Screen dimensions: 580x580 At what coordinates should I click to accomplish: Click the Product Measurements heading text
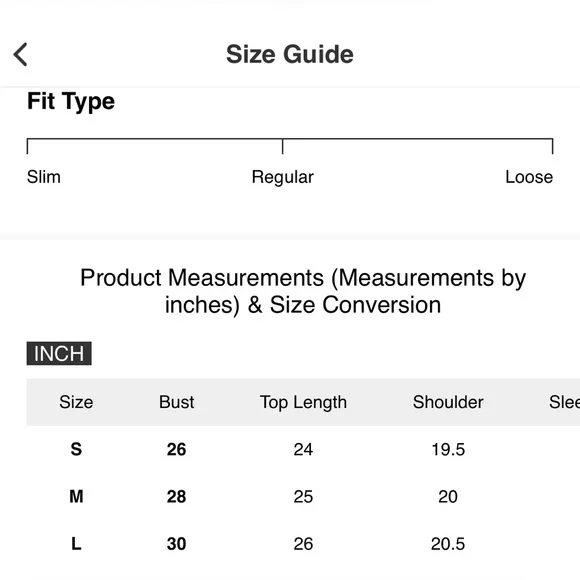tap(303, 291)
